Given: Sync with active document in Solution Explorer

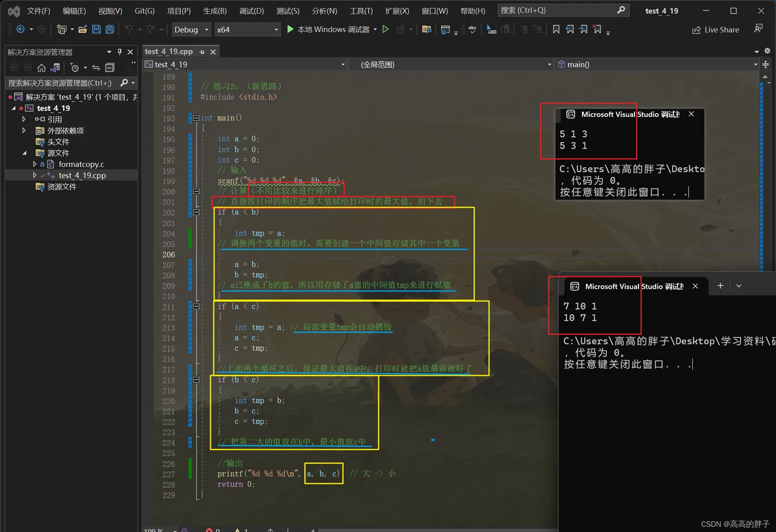Looking at the screenshot, I should [x=96, y=68].
